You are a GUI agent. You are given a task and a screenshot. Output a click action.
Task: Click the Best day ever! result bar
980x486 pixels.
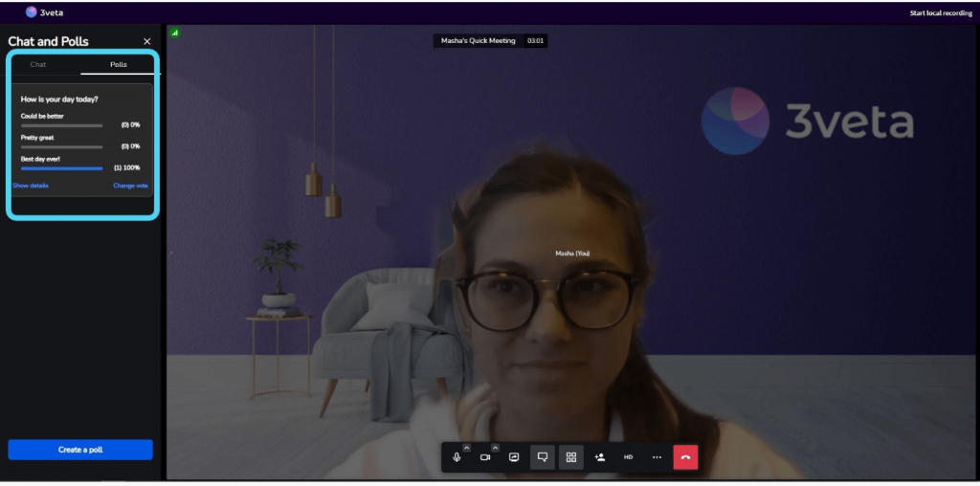(x=62, y=168)
